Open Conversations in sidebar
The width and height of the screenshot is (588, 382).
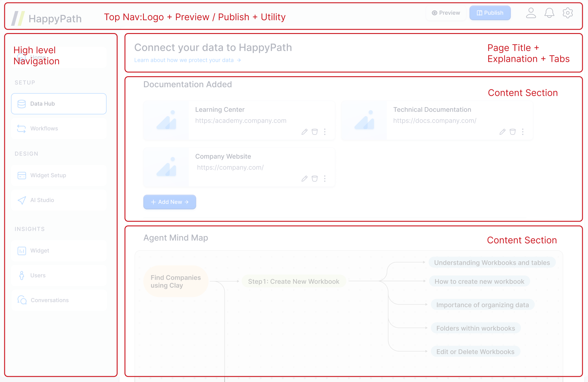click(x=59, y=300)
